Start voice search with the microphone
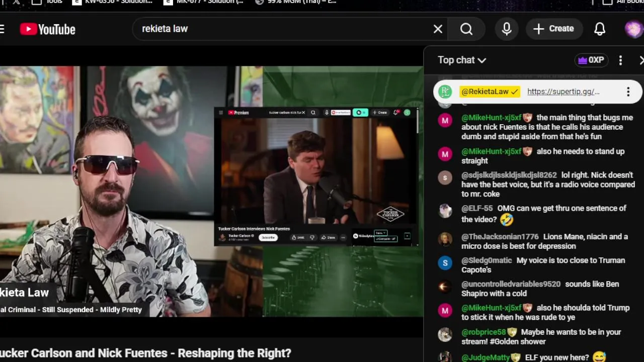644x362 pixels. click(507, 29)
